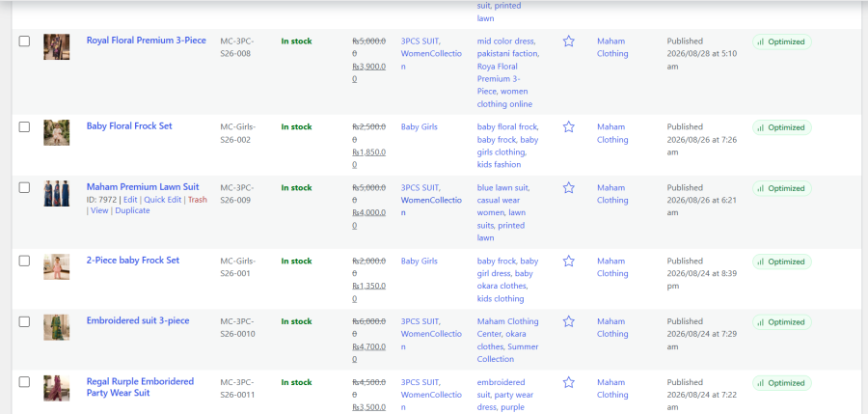Screen dimensions: 868x414
Task: Open the 'kids clothing' tag
Action: tap(501, 299)
